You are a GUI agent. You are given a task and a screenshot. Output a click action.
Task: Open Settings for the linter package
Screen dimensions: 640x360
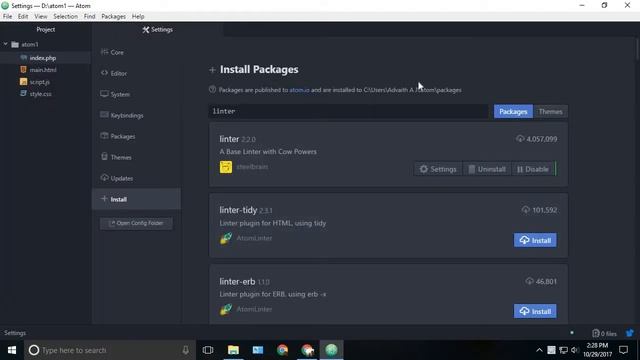(x=438, y=169)
